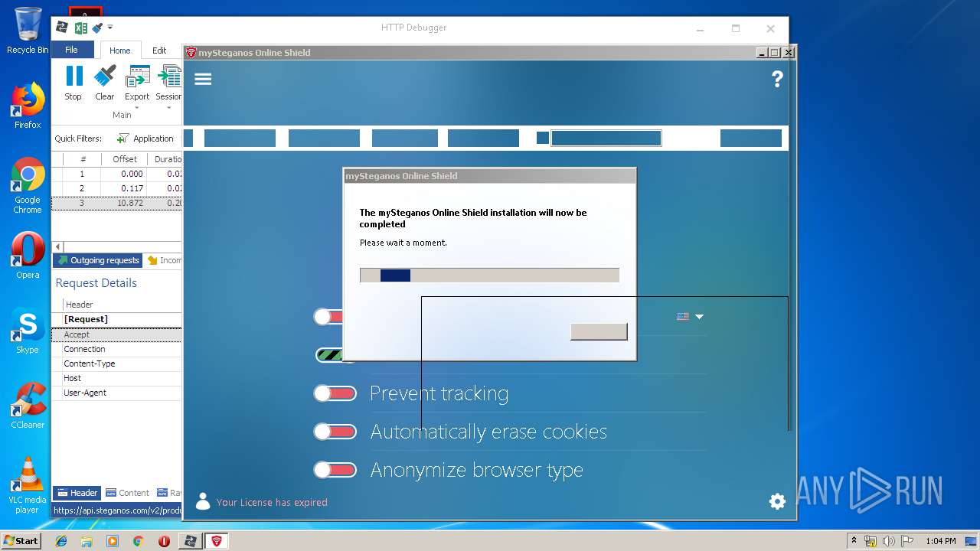Click the installation progress bar
Image resolution: width=980 pixels, height=551 pixels.
point(489,275)
